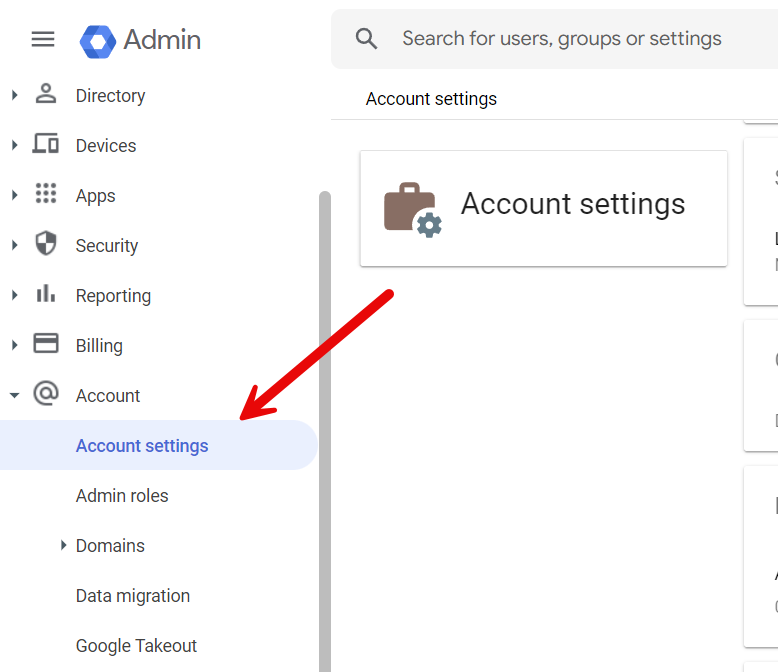Viewport: 778px width, 672px height.
Task: Click the Apps grid icon
Action: point(46,195)
